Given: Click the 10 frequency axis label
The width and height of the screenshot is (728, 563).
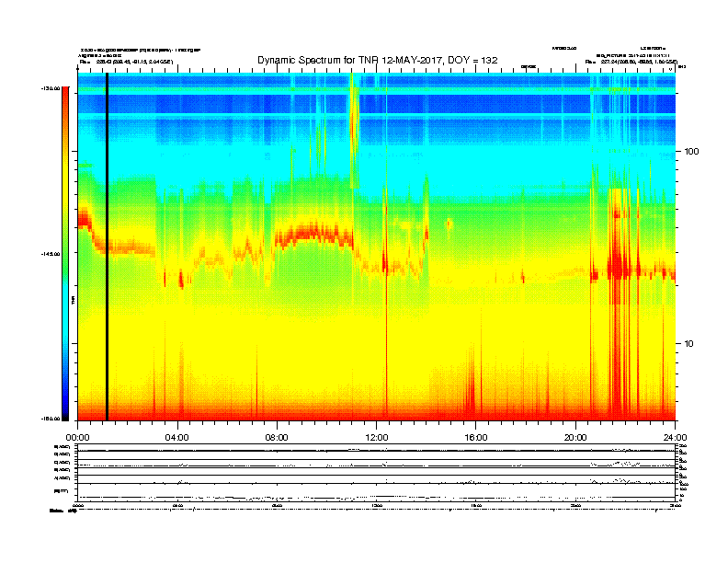Looking at the screenshot, I should pyautogui.click(x=689, y=344).
